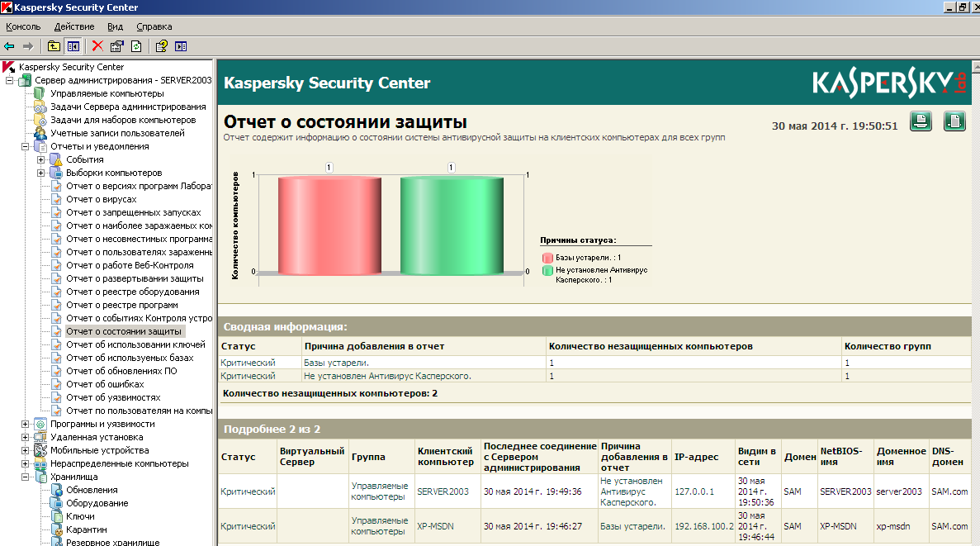Click the Программы и уязвимости icon

(x=40, y=424)
